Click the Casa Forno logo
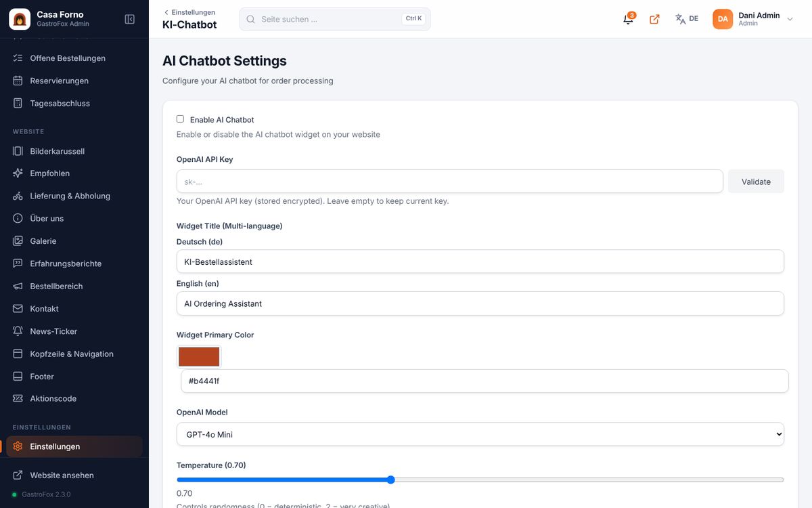The height and width of the screenshot is (508, 812). coord(20,20)
